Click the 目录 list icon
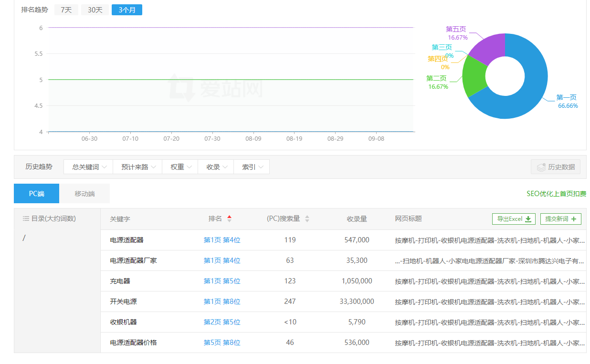This screenshot has width=590, height=364. point(26,218)
